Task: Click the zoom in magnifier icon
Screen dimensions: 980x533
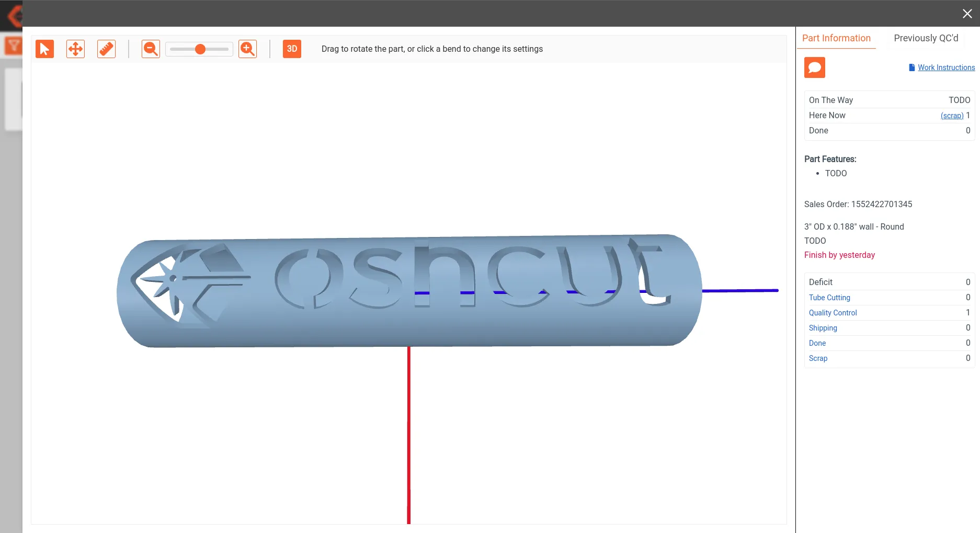Action: tap(247, 49)
